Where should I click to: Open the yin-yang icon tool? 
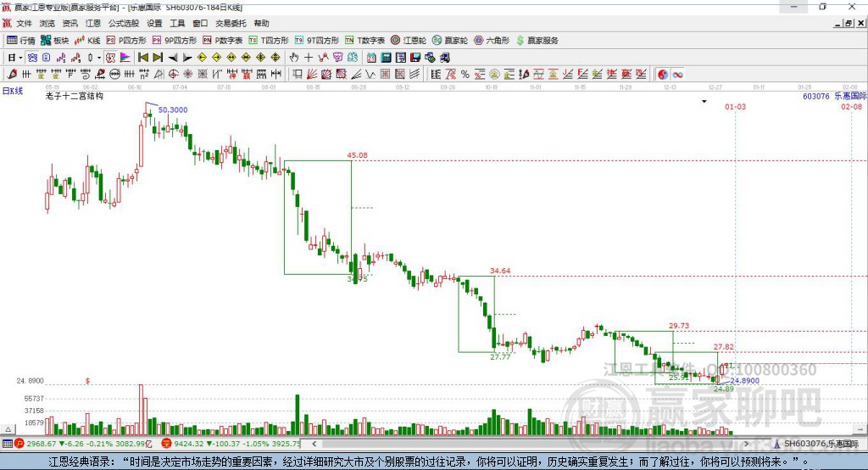(663, 74)
